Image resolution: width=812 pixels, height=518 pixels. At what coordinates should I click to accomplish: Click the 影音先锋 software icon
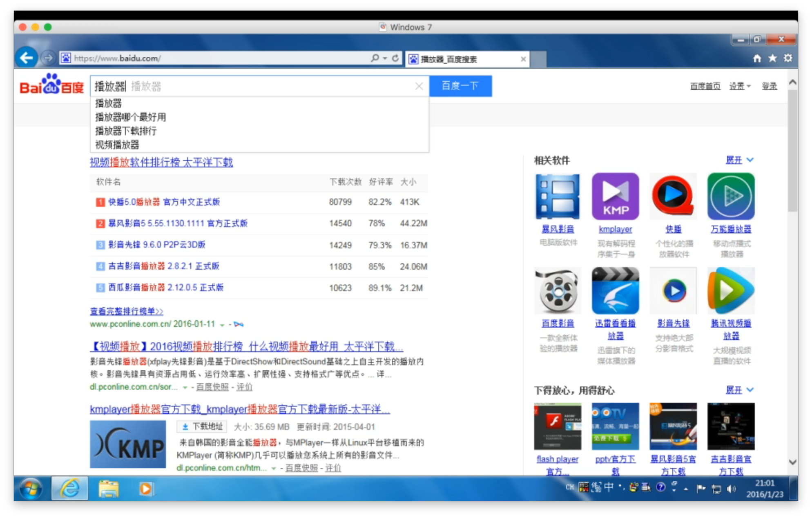[673, 291]
